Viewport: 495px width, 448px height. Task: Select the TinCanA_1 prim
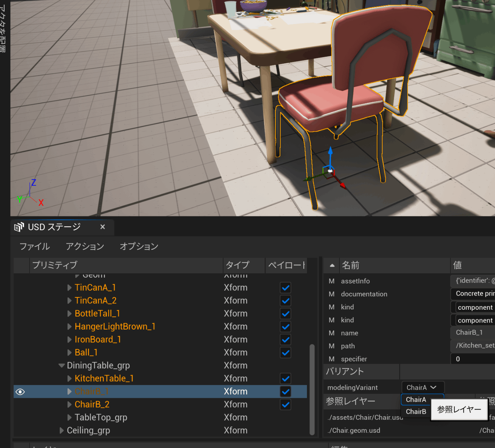(x=95, y=287)
